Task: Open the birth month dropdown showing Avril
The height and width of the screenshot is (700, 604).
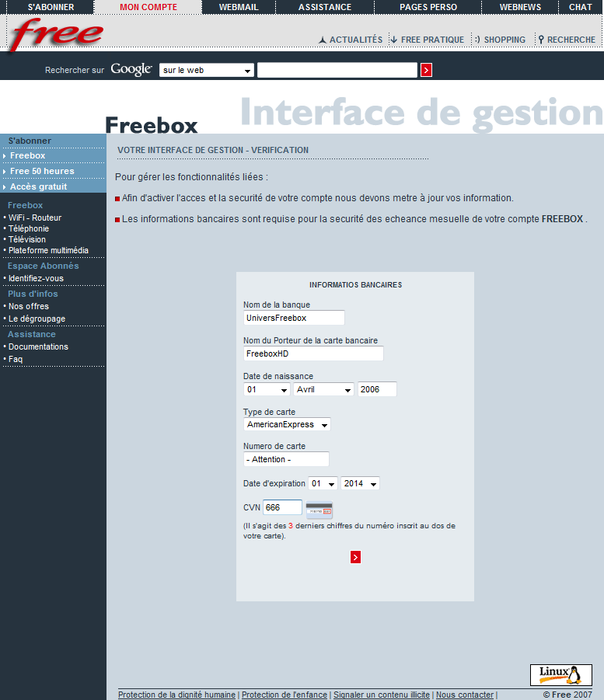Action: 323,389
